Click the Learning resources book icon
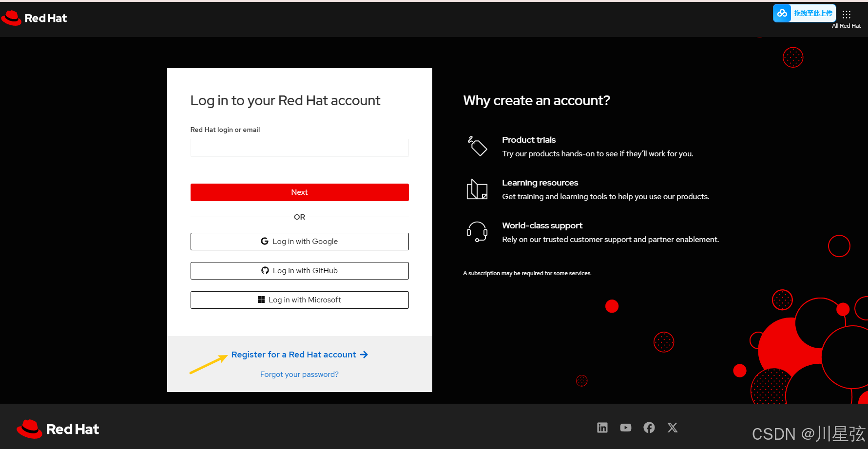The height and width of the screenshot is (449, 868). 477,189
